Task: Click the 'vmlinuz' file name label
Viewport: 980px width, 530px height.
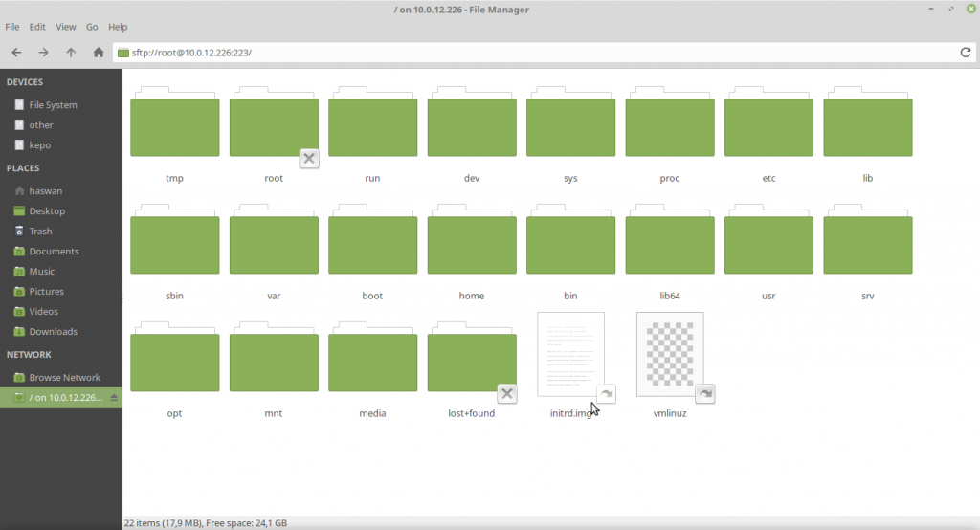Action: pyautogui.click(x=669, y=413)
